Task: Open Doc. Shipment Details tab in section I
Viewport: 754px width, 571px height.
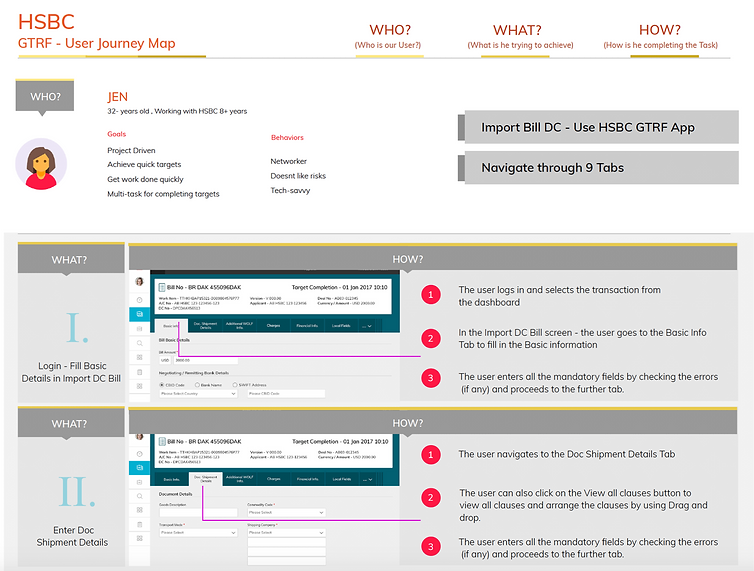Action: [x=205, y=326]
